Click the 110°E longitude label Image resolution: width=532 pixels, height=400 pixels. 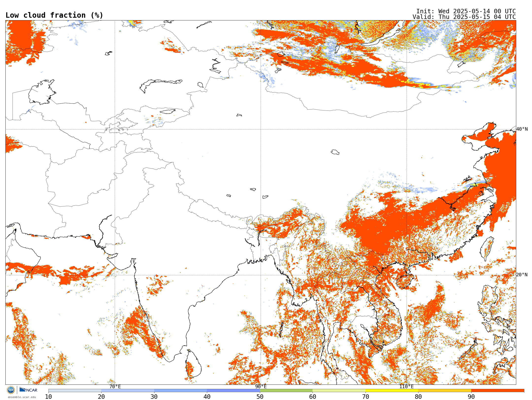click(406, 386)
